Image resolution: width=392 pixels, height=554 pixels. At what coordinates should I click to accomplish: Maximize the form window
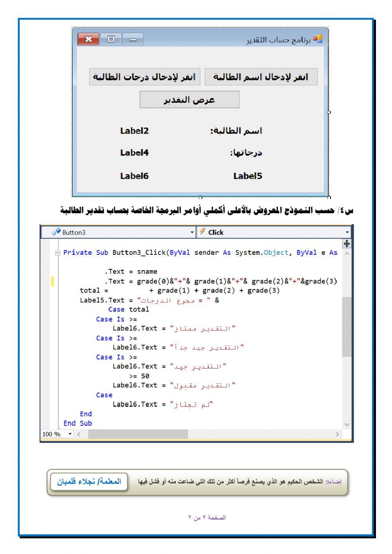(111, 39)
